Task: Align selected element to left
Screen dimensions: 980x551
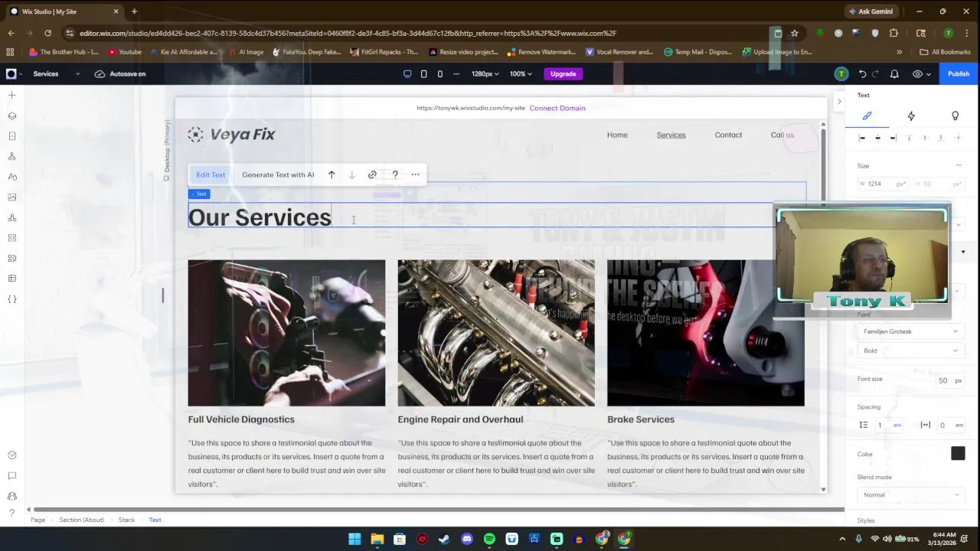Action: pos(862,138)
